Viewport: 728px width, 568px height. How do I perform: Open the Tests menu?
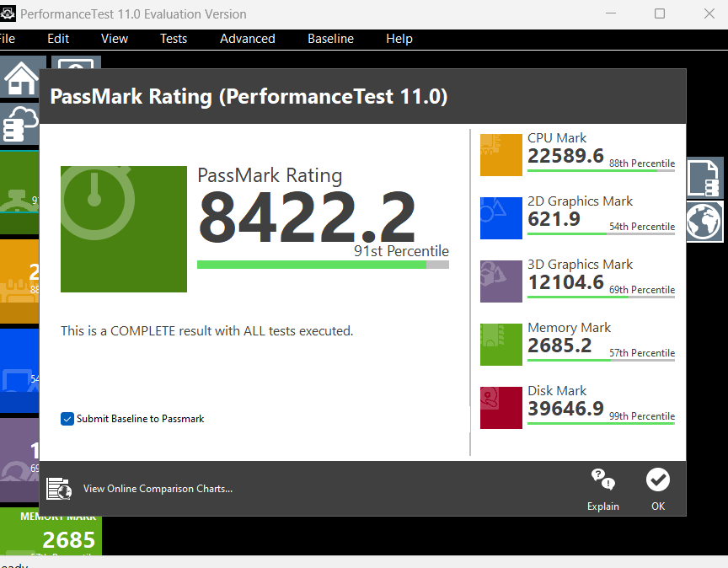[x=174, y=39]
